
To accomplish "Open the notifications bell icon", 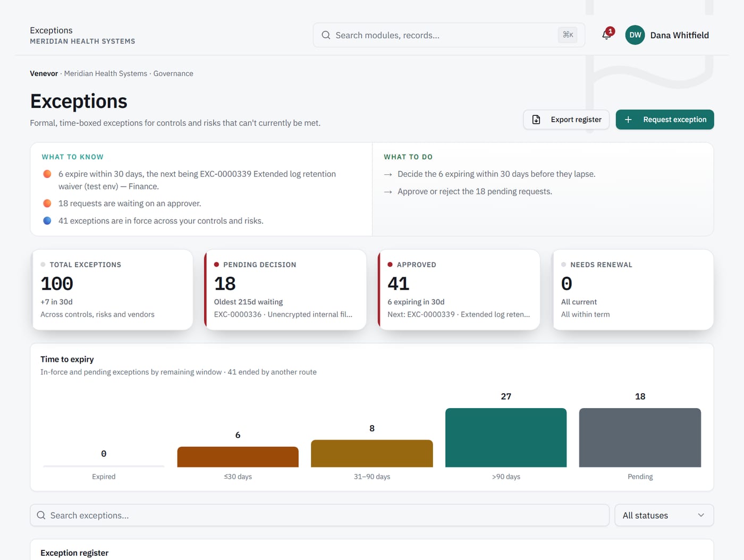I will click(x=606, y=35).
